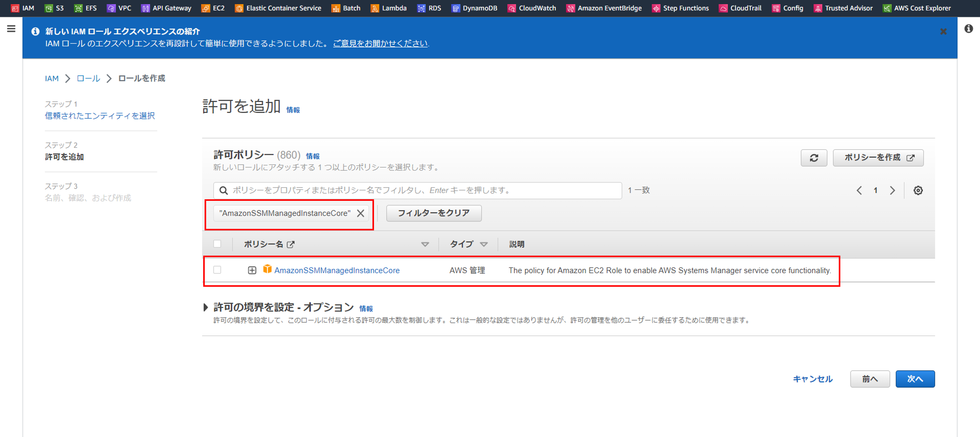Open the policy name column sort dropdown
The height and width of the screenshot is (437, 980).
425,244
